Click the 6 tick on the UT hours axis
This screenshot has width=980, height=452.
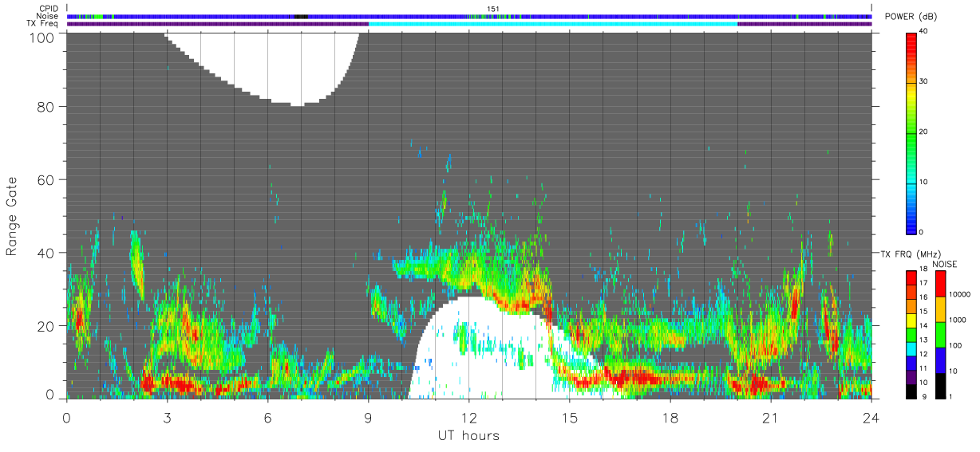(x=267, y=417)
